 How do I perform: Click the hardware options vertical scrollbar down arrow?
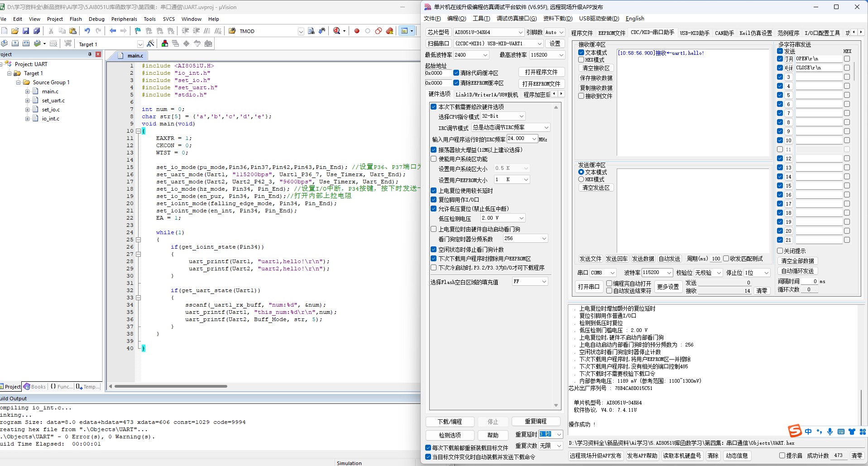click(x=556, y=405)
